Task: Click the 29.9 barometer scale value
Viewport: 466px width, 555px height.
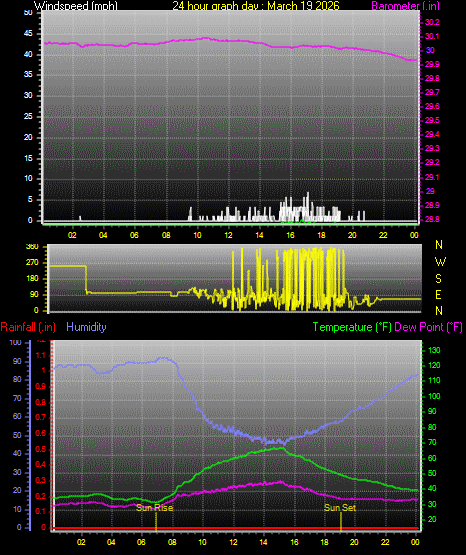Action: [x=432, y=64]
